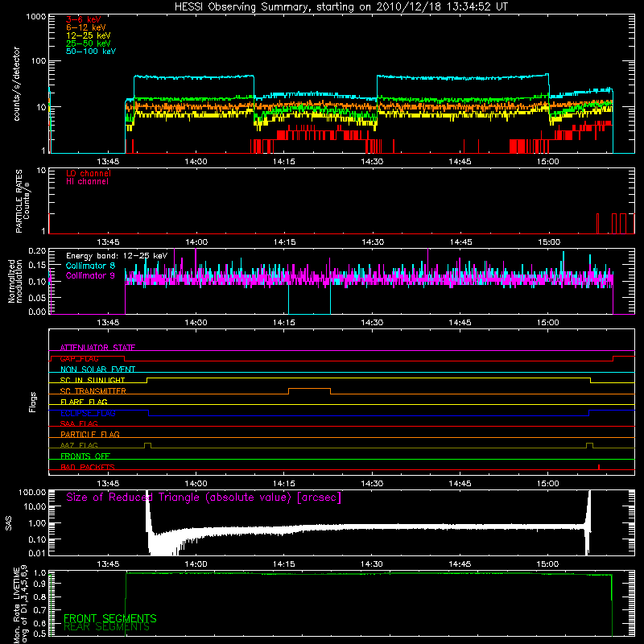644x644 pixels.
Task: Click the SAA_FLAG label
Action: coord(79,423)
